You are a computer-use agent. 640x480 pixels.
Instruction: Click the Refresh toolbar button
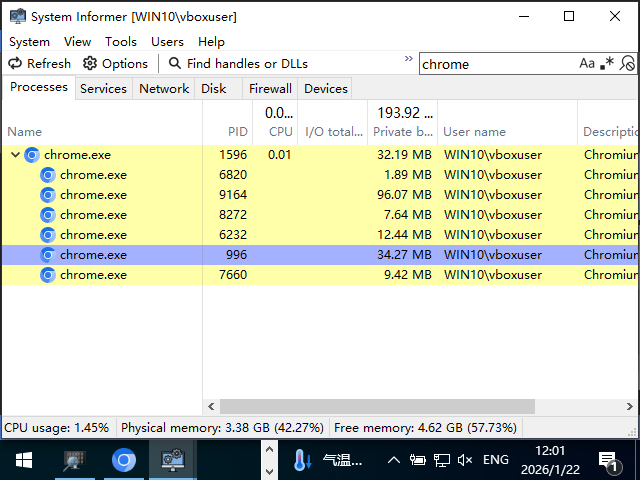(39, 64)
